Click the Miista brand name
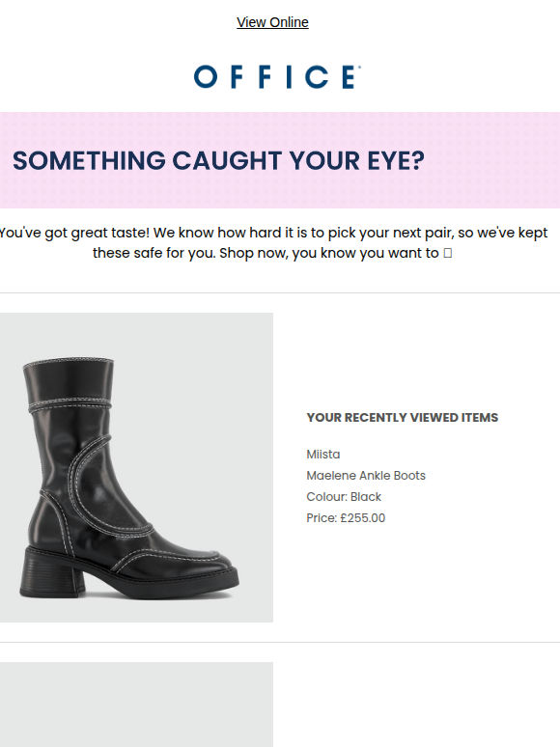The height and width of the screenshot is (747, 560). point(323,454)
